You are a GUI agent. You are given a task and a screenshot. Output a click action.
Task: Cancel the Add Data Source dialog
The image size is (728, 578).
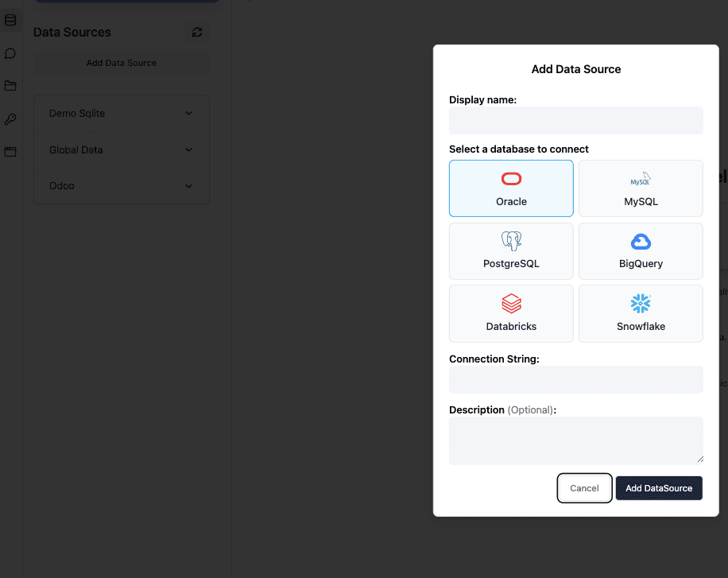pos(584,488)
